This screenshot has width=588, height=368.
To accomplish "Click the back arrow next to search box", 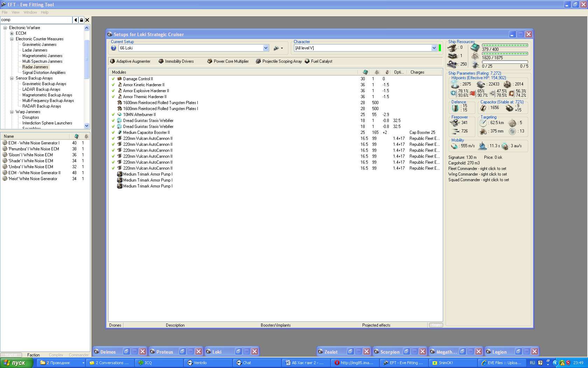I will pyautogui.click(x=75, y=20).
